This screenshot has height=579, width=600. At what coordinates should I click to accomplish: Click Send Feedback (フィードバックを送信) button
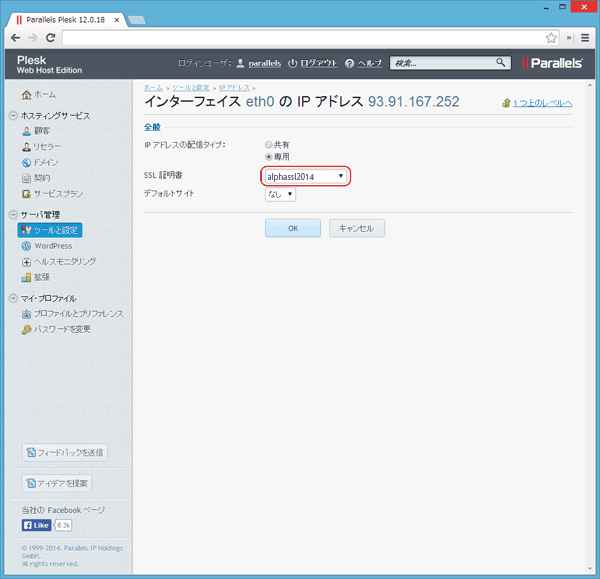65,453
